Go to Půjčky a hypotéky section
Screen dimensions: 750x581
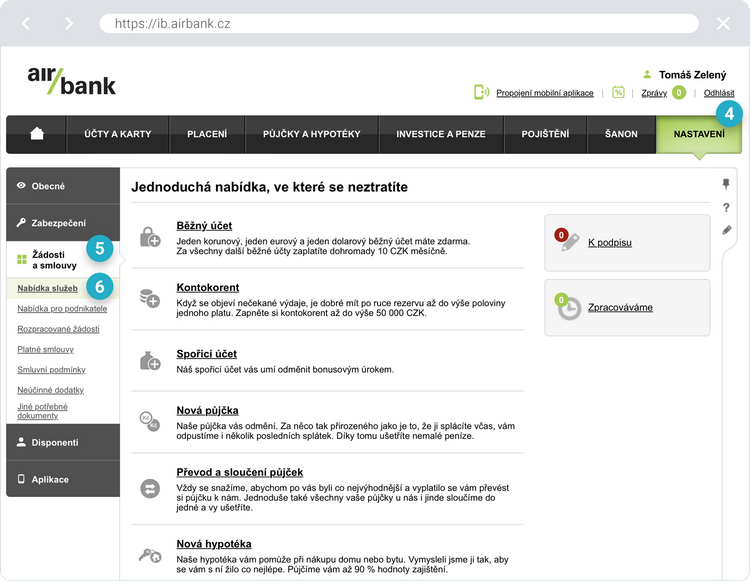[311, 134]
